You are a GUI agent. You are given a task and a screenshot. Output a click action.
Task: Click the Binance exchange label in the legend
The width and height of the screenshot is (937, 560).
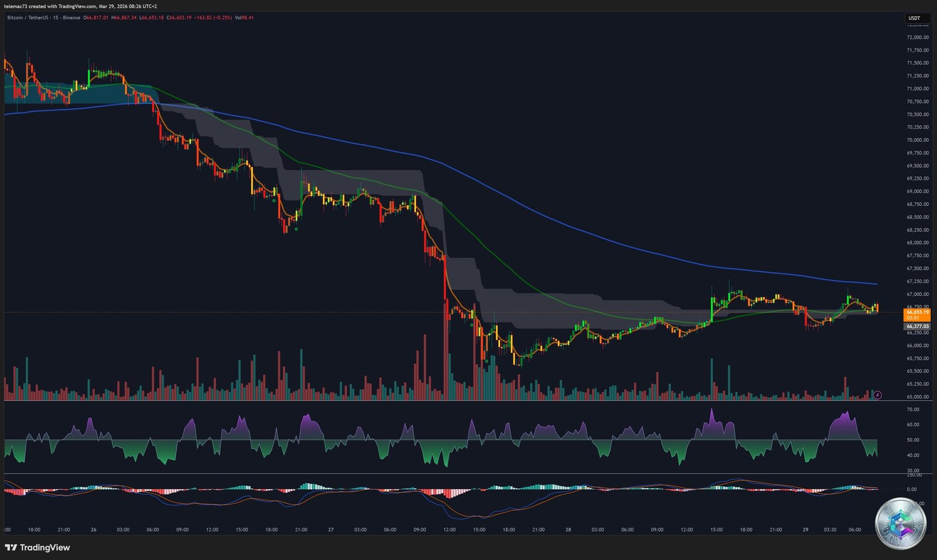[71, 18]
